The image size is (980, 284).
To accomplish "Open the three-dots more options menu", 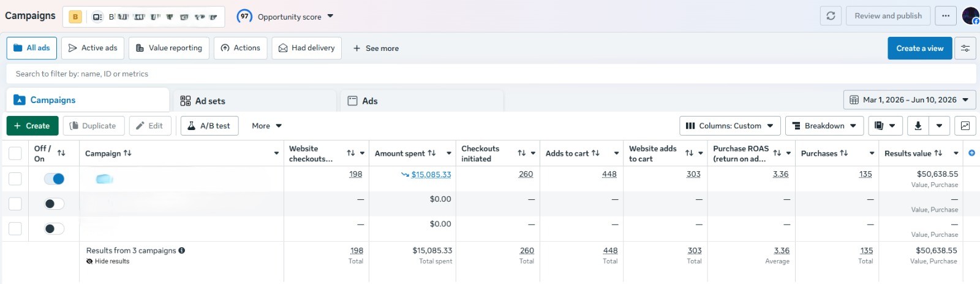I will (946, 16).
